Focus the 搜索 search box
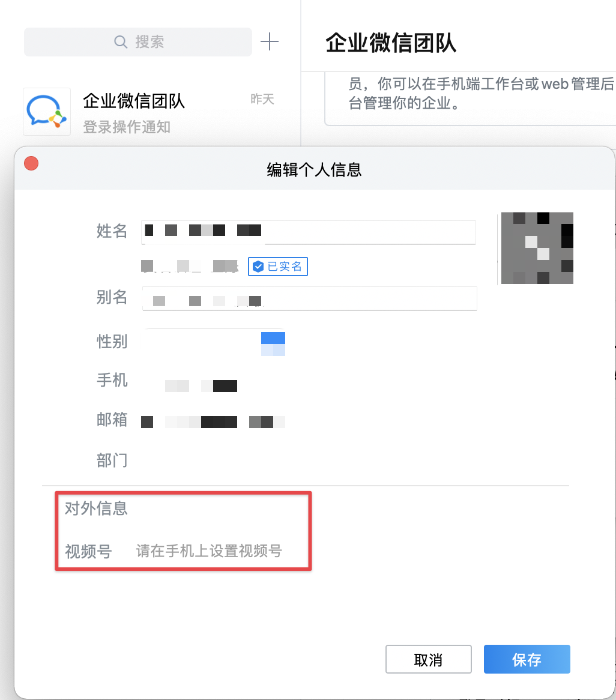The height and width of the screenshot is (700, 616). click(x=138, y=42)
